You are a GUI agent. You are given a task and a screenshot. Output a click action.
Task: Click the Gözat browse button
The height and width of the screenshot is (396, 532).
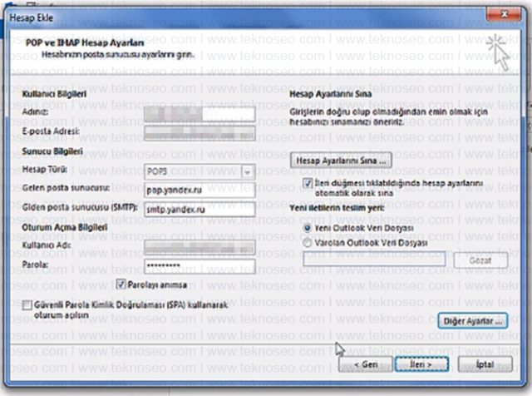pyautogui.click(x=480, y=260)
